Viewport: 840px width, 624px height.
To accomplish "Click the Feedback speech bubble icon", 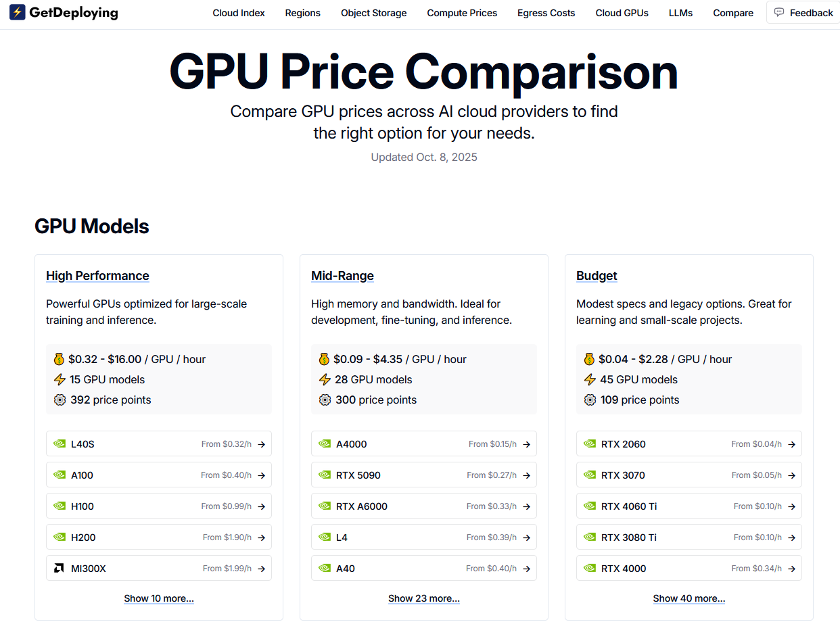I will click(x=779, y=13).
